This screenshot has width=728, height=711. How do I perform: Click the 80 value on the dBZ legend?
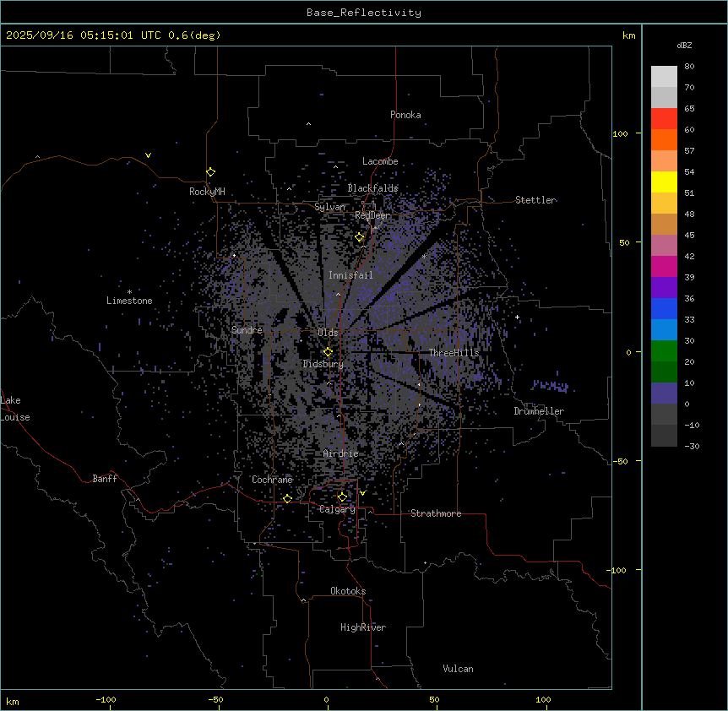coord(689,67)
